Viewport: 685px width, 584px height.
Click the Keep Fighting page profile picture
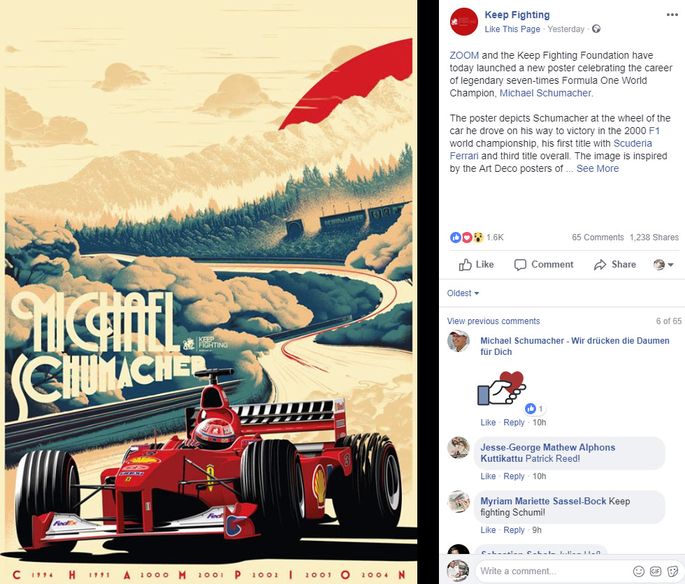pos(464,21)
